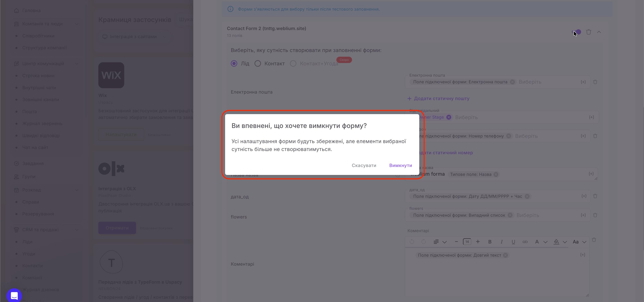Remove the Номер телефону chip
This screenshot has height=302, width=644.
(x=509, y=136)
